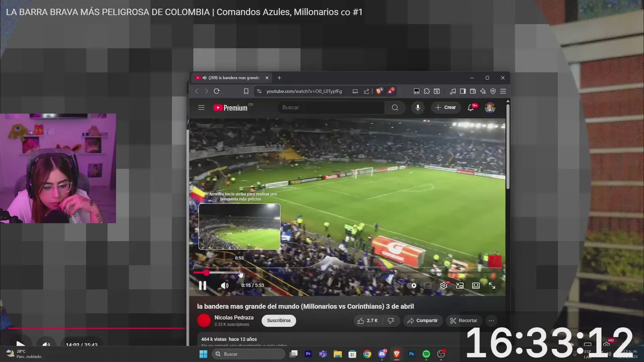Open the Brave Wallet icon
The width and height of the screenshot is (644, 362).
(x=473, y=91)
